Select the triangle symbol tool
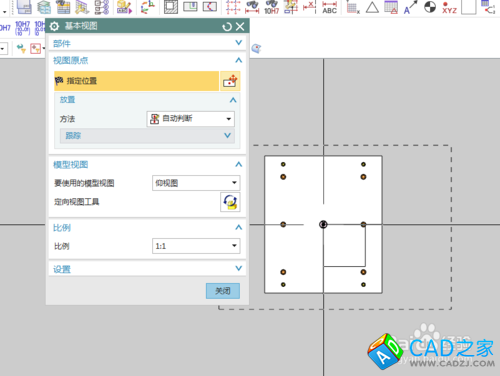The height and width of the screenshot is (376, 500). point(372,7)
